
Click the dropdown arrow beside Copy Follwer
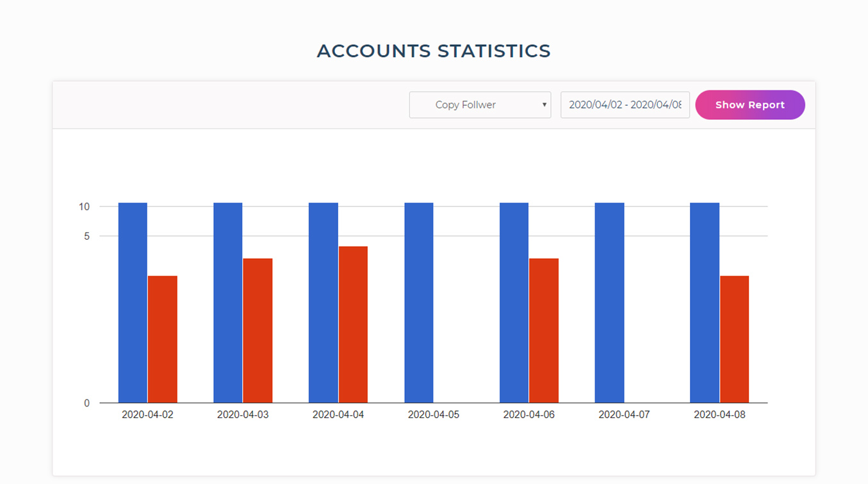543,104
